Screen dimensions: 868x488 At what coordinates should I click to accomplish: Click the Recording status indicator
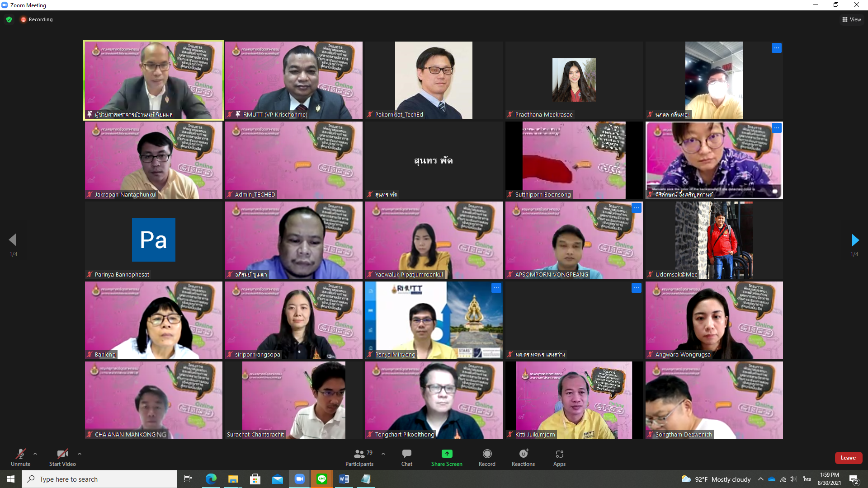(x=37, y=19)
